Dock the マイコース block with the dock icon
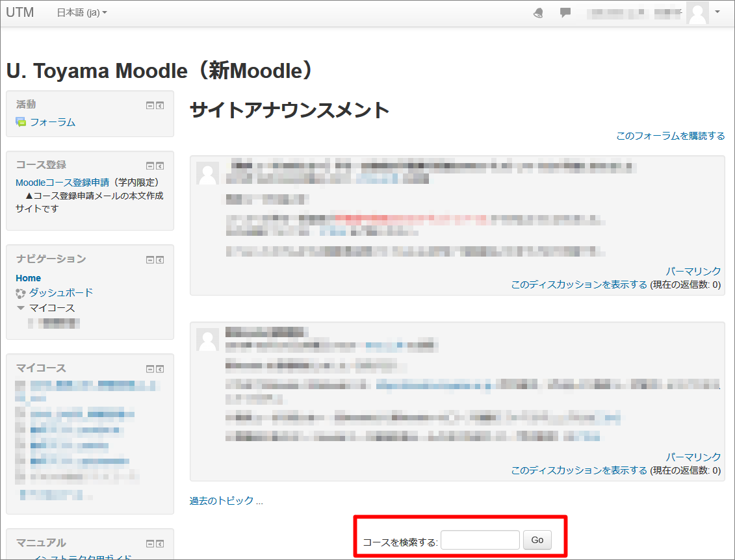 pos(160,369)
